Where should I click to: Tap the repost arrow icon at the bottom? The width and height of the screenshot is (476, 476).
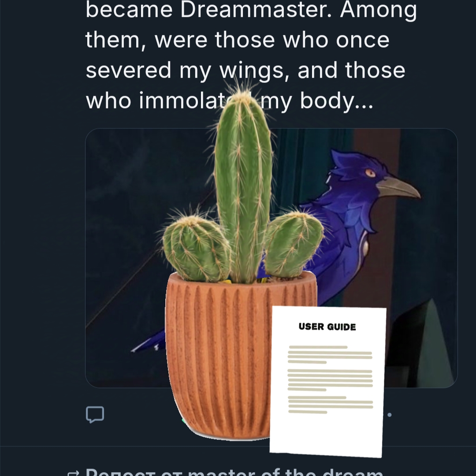[73, 473]
